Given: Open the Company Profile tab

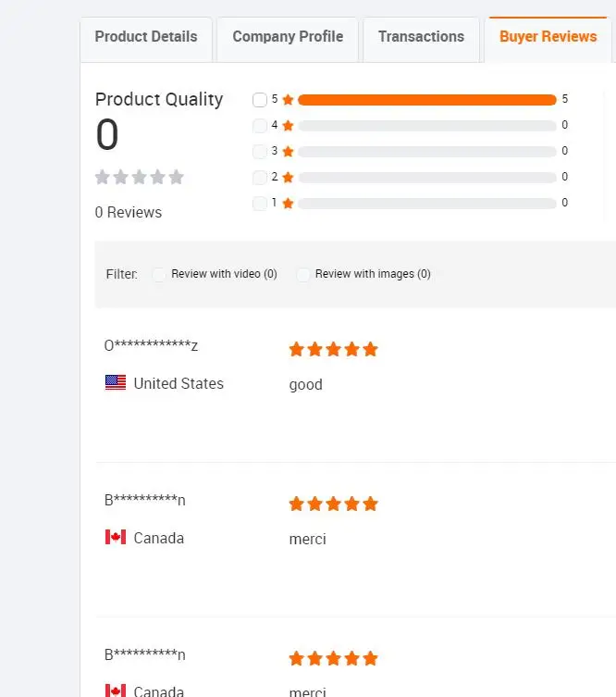Looking at the screenshot, I should pos(288,37).
